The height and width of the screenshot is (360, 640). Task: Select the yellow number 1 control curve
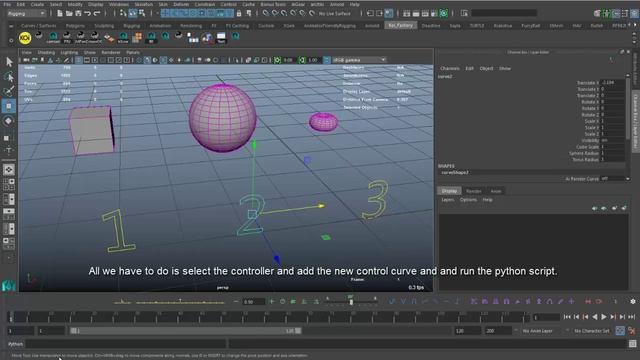pyautogui.click(x=118, y=231)
